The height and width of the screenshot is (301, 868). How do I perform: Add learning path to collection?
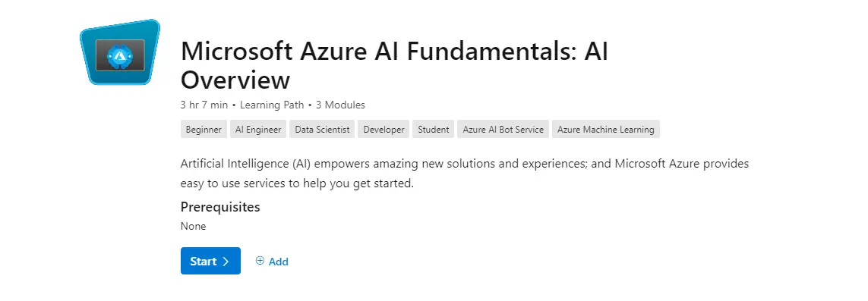point(272,262)
